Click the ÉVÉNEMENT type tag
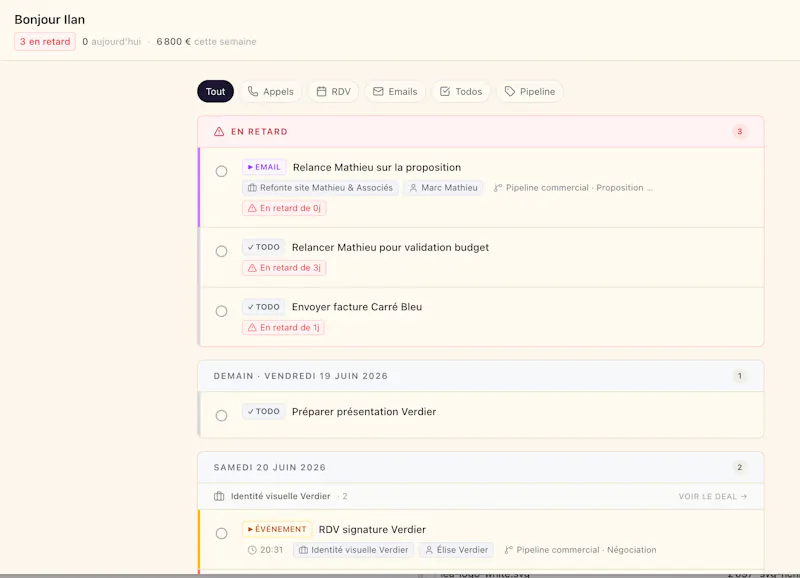Image resolution: width=800 pixels, height=578 pixels. click(277, 529)
